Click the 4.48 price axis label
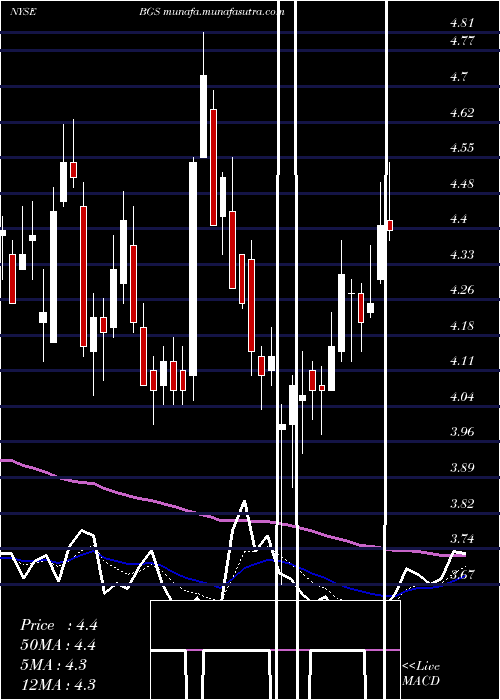Screen dimensions: 500x700 462,183
